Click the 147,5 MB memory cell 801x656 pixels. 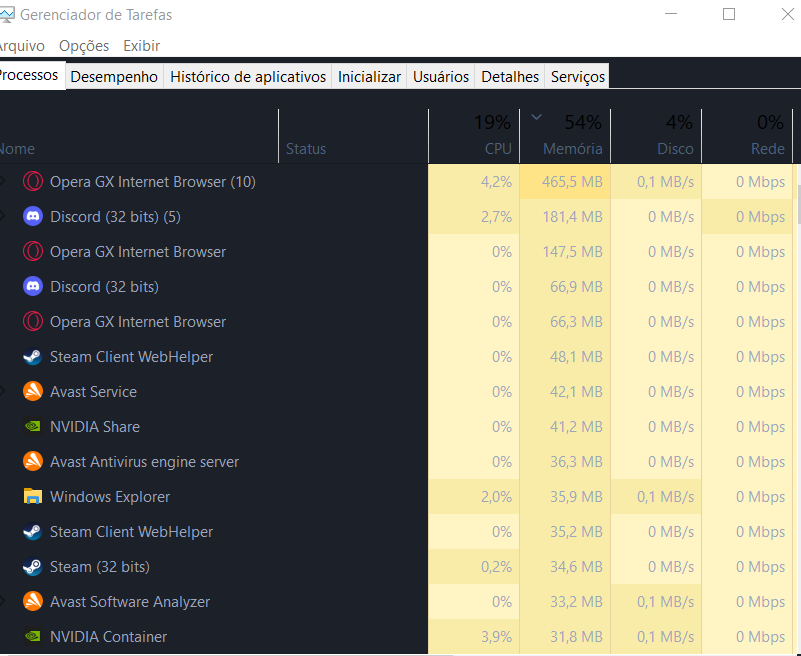pos(565,251)
